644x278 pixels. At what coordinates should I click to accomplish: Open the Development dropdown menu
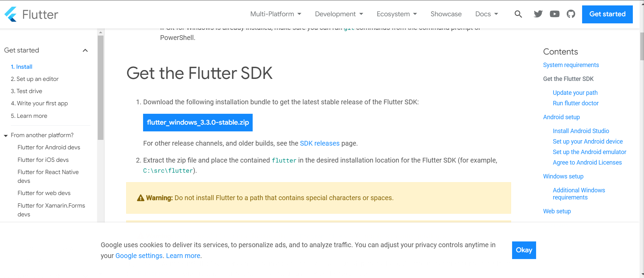339,14
